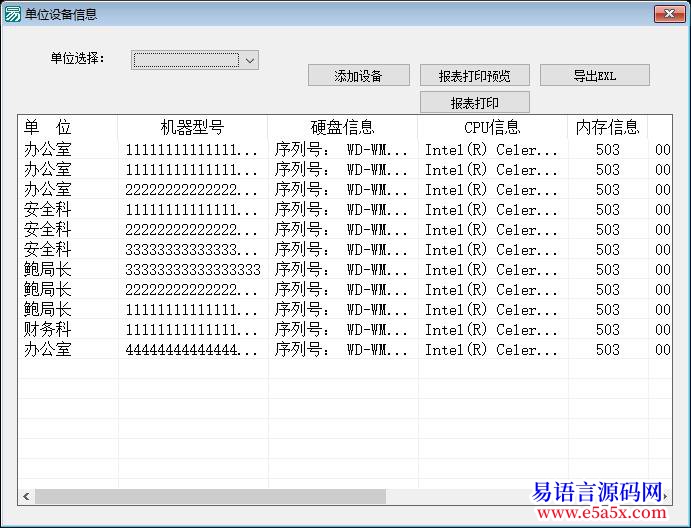
Task: Click the horizontal scrollbar left arrow
Action: pyautogui.click(x=26, y=496)
